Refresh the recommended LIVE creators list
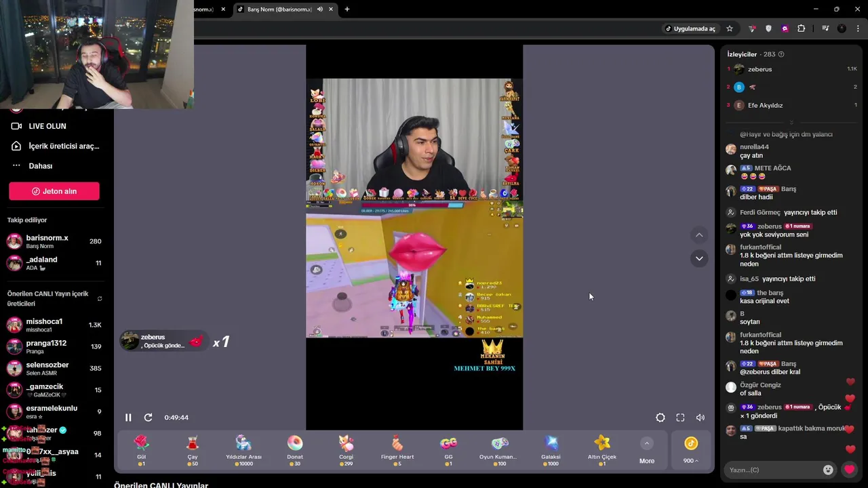The height and width of the screenshot is (488, 868). pyautogui.click(x=100, y=299)
